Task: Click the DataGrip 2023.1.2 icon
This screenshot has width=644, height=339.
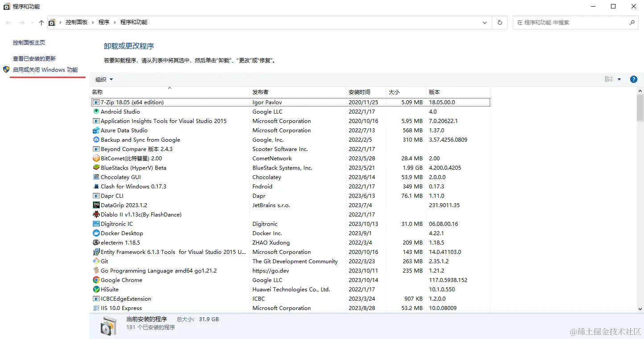Action: (x=96, y=205)
